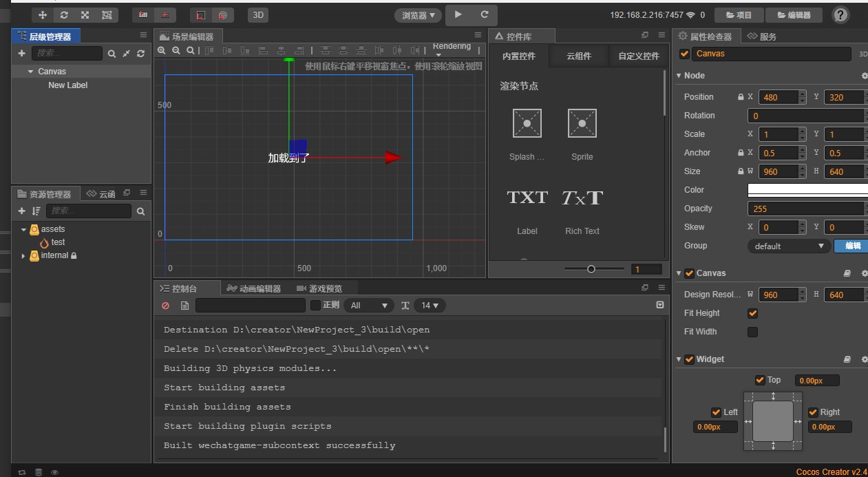Select the New Label node
The height and width of the screenshot is (477, 868).
click(x=67, y=85)
